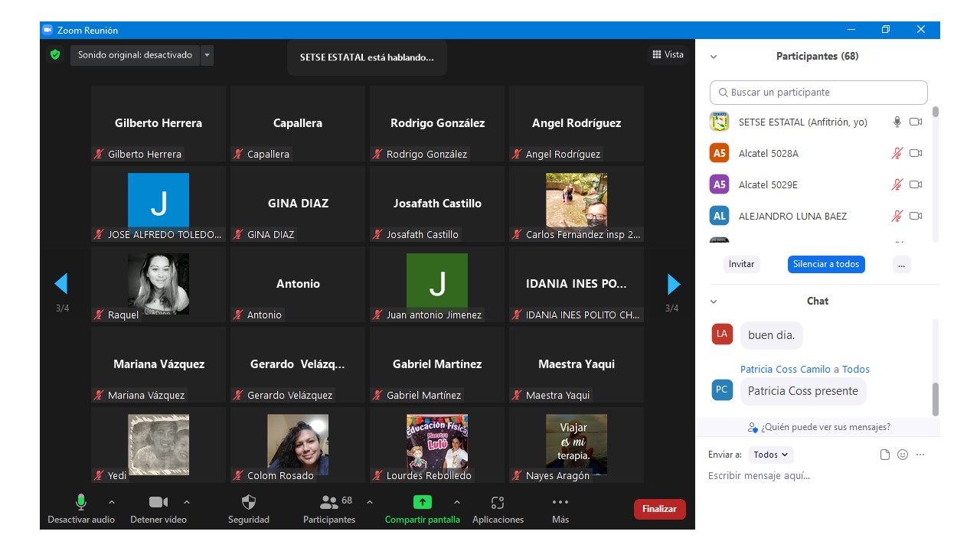
Task: Click Sonido original: desactivado button
Action: point(135,55)
